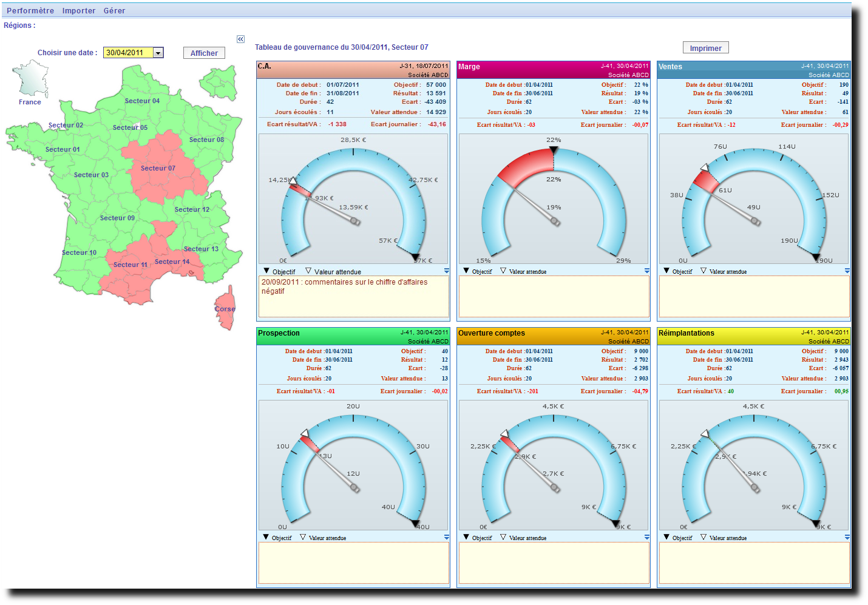The width and height of the screenshot is (868, 605).
Task: Click the Imprimer button
Action: point(705,48)
